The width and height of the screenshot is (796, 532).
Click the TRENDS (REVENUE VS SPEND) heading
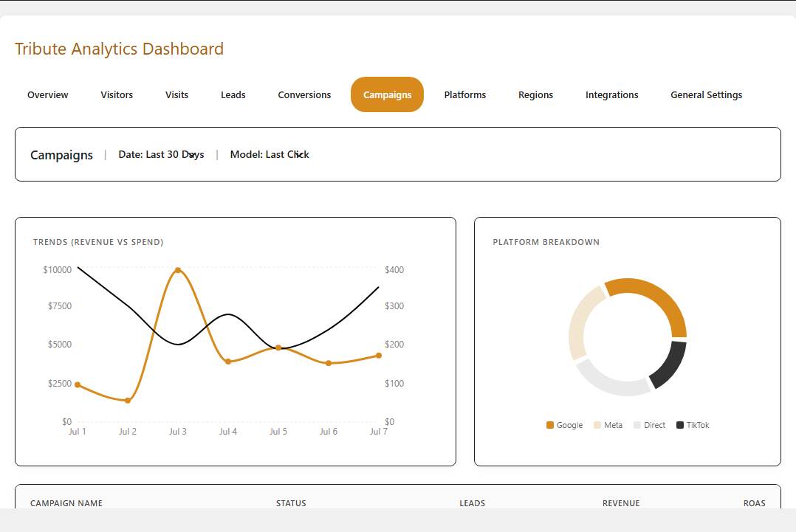[98, 243]
